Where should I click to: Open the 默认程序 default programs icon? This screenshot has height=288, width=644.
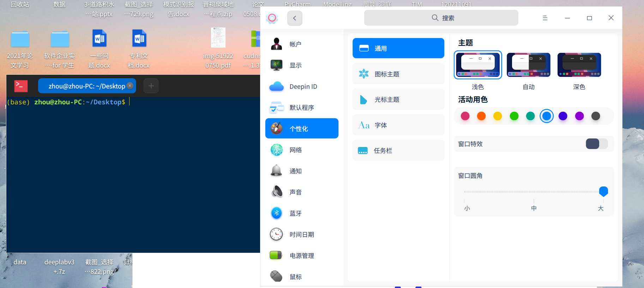(x=276, y=108)
